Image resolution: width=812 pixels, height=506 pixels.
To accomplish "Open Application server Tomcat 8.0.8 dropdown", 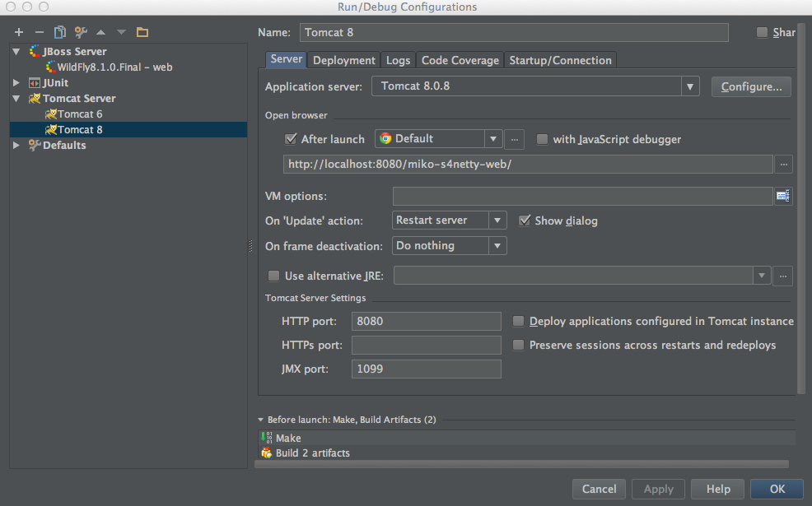I will coord(690,86).
